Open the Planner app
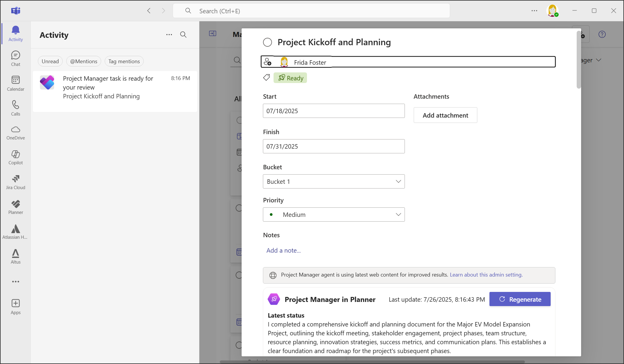Screen dimensions: 624x364 click(x=16, y=207)
